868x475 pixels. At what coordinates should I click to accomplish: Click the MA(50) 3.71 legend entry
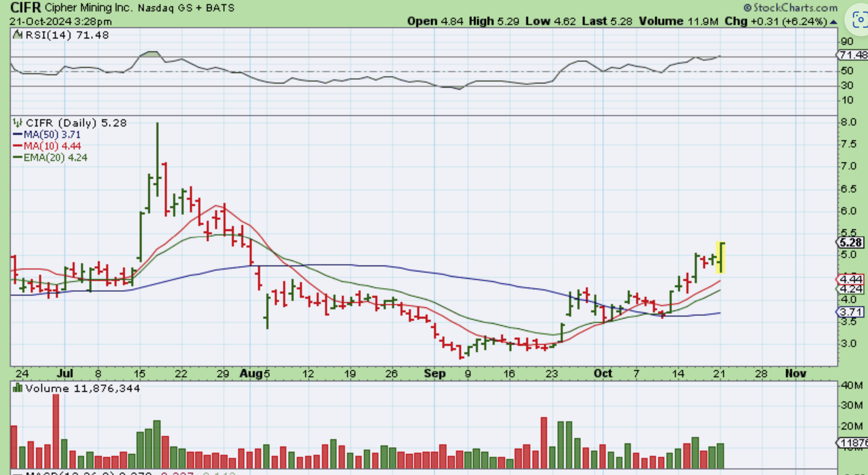pos(47,135)
